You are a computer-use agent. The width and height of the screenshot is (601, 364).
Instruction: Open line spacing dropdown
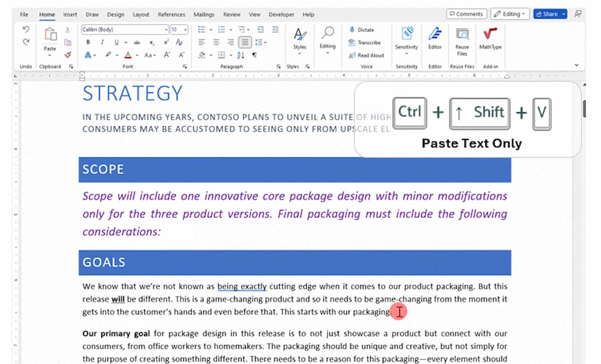pos(261,42)
